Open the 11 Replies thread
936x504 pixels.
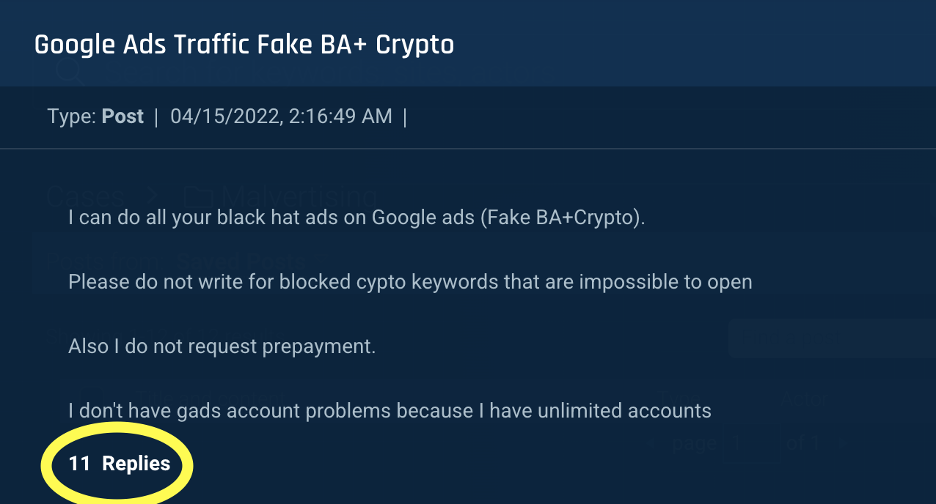119,463
